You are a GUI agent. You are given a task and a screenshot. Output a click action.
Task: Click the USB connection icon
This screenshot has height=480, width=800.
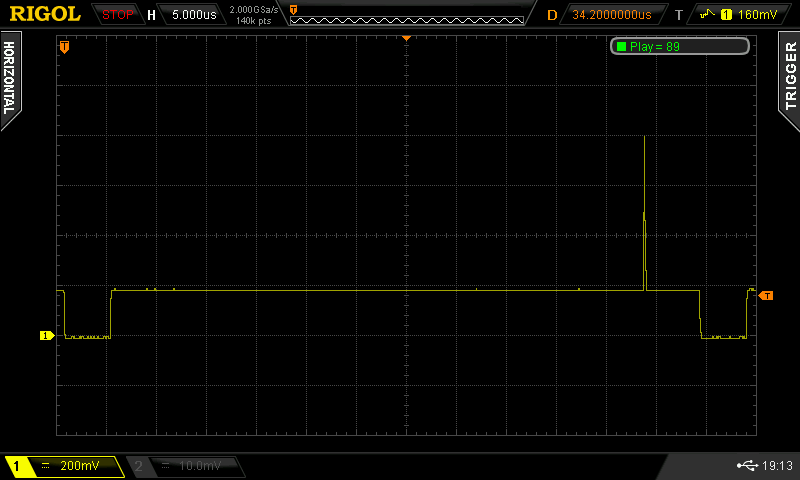746,465
